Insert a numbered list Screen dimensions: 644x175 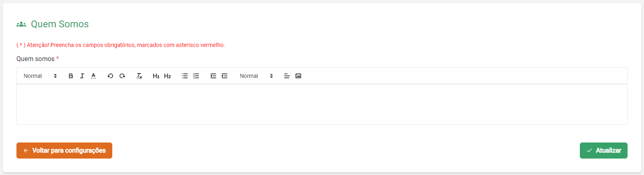click(x=196, y=76)
